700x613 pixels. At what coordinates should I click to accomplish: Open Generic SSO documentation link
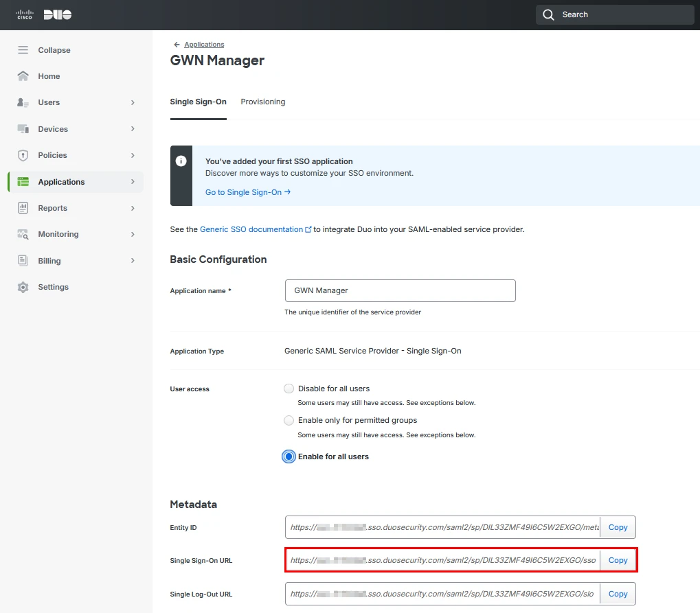(x=251, y=229)
